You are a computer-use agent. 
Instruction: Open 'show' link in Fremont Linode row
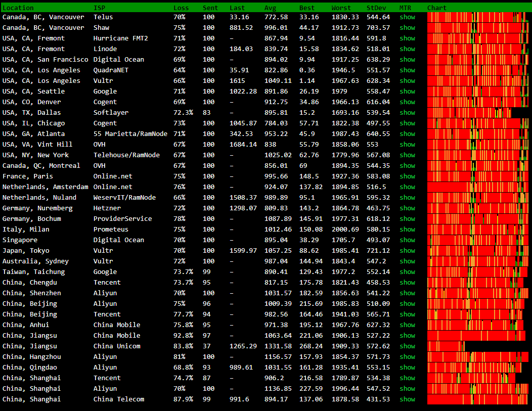pyautogui.click(x=407, y=49)
